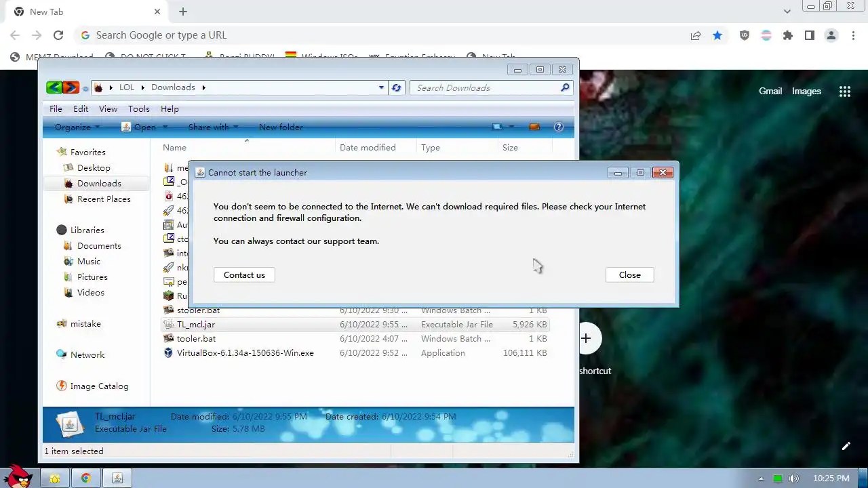
Task: Click the Add shortcut plus button
Action: 586,338
